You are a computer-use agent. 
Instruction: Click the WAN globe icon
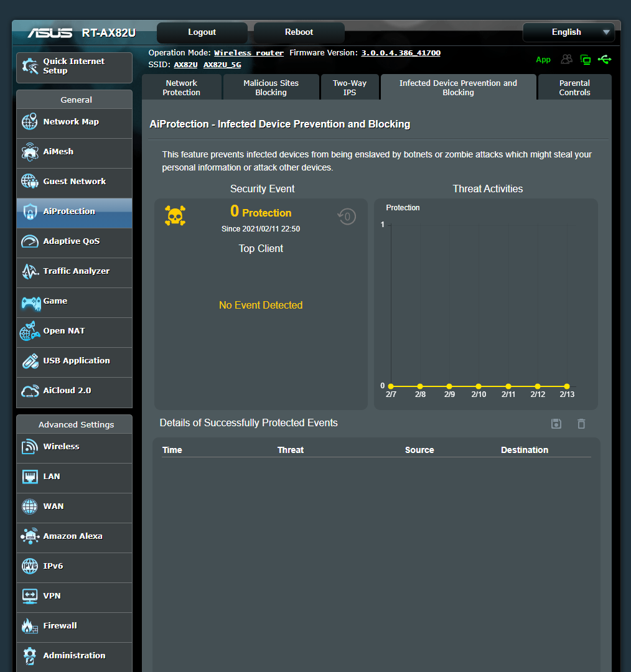30,506
